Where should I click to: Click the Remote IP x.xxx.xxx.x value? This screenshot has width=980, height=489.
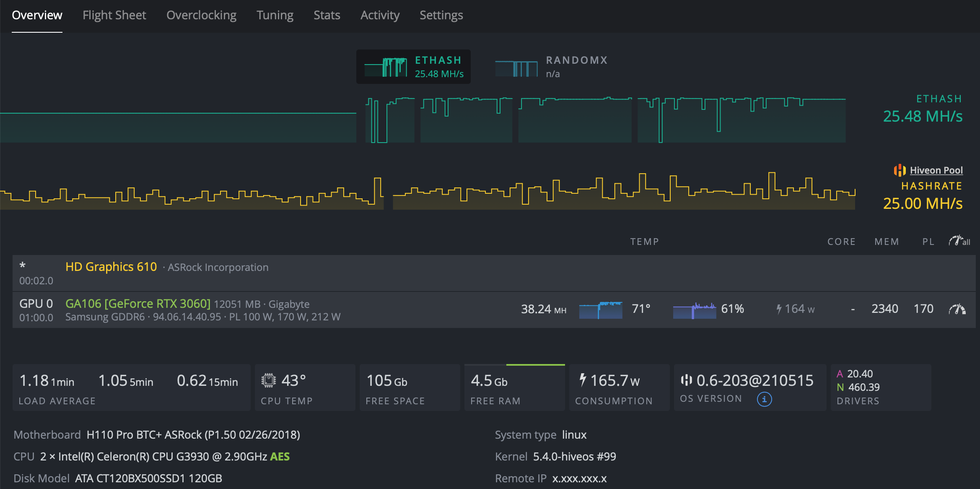pyautogui.click(x=579, y=479)
